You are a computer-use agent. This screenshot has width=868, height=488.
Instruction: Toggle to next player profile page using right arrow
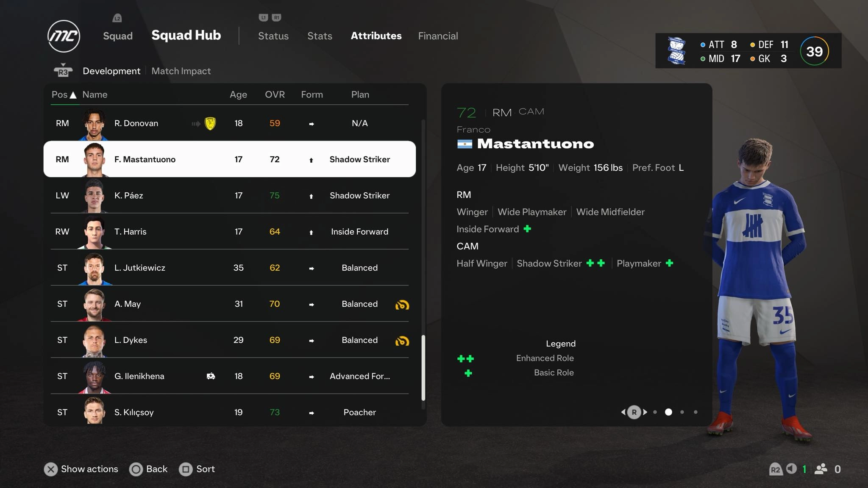(645, 412)
